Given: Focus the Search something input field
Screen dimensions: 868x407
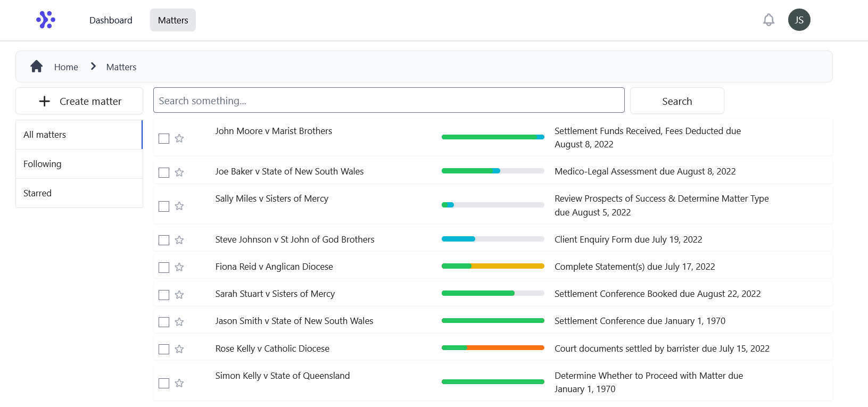Looking at the screenshot, I should click(x=388, y=101).
